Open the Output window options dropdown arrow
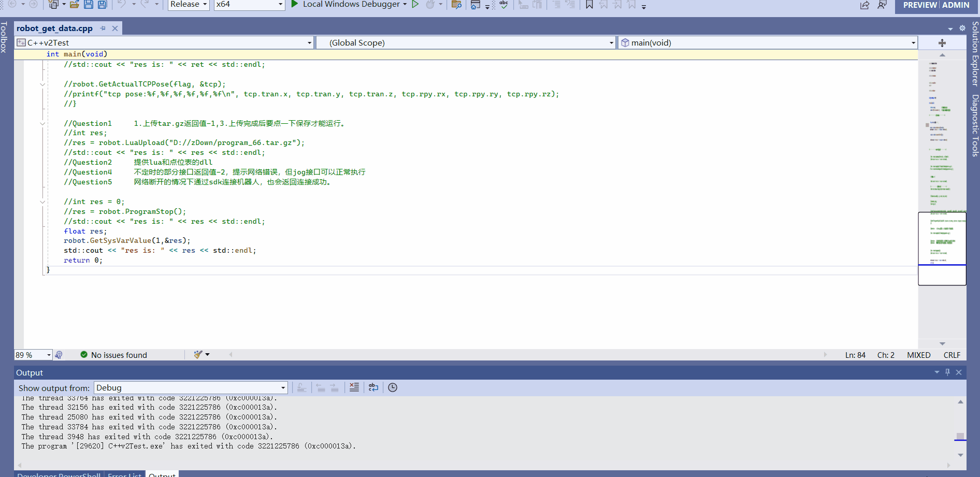The width and height of the screenshot is (980, 477). tap(936, 372)
